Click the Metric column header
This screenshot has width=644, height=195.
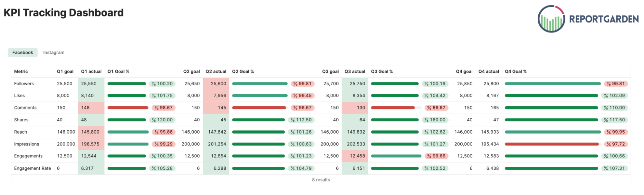(x=21, y=71)
